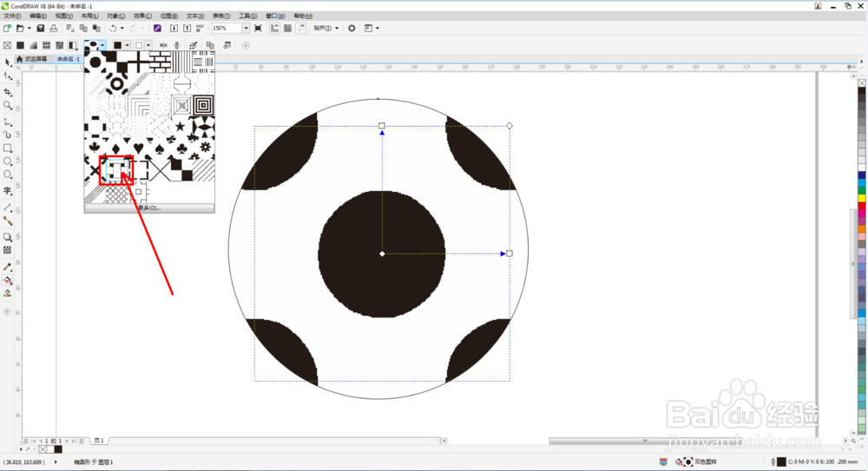Click 更多(O)... button in pattern picker
The height and width of the screenshot is (471, 868).
(149, 208)
